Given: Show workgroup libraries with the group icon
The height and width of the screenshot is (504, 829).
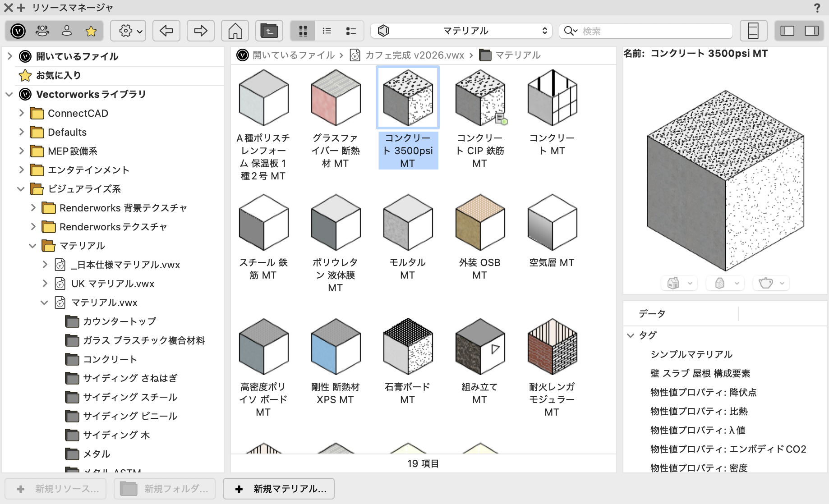Looking at the screenshot, I should [x=42, y=31].
